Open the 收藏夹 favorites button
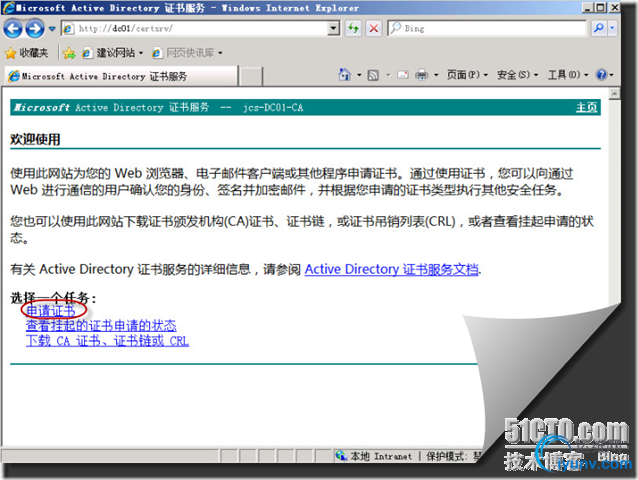This screenshot has width=638, height=480. pyautogui.click(x=27, y=53)
